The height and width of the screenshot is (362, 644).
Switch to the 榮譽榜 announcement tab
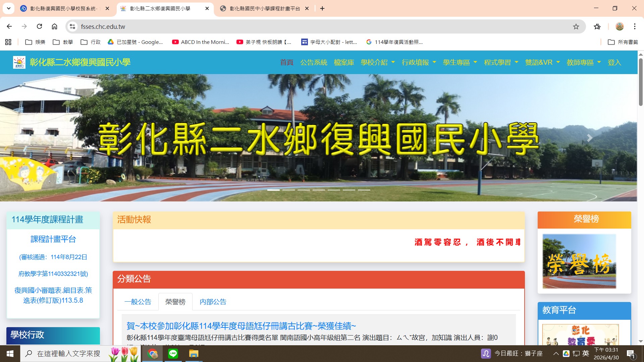(175, 302)
